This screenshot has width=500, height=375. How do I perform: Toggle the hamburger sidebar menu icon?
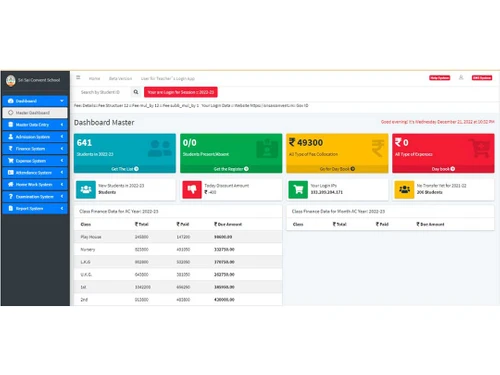(x=78, y=78)
